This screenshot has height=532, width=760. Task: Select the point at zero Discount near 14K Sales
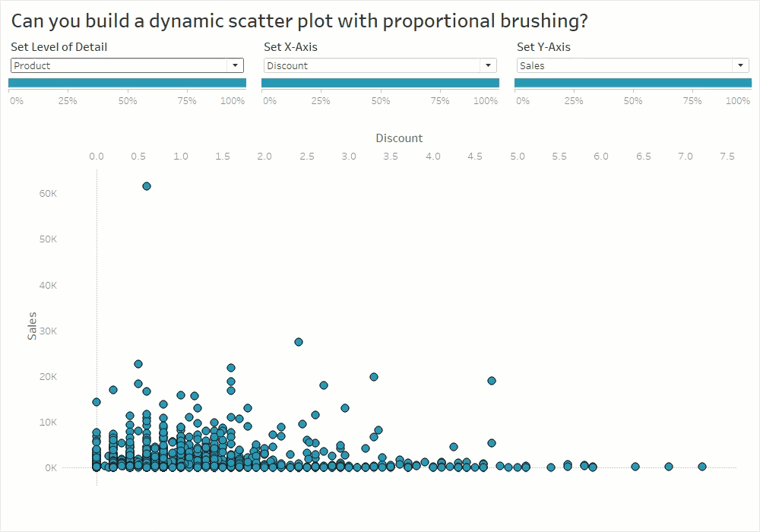pyautogui.click(x=97, y=402)
